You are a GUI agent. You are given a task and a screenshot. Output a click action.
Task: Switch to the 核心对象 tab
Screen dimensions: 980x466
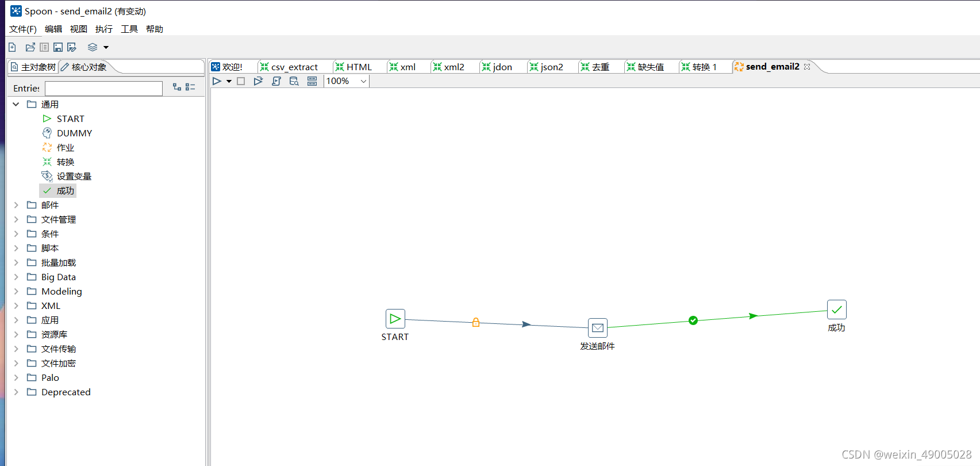click(x=84, y=67)
